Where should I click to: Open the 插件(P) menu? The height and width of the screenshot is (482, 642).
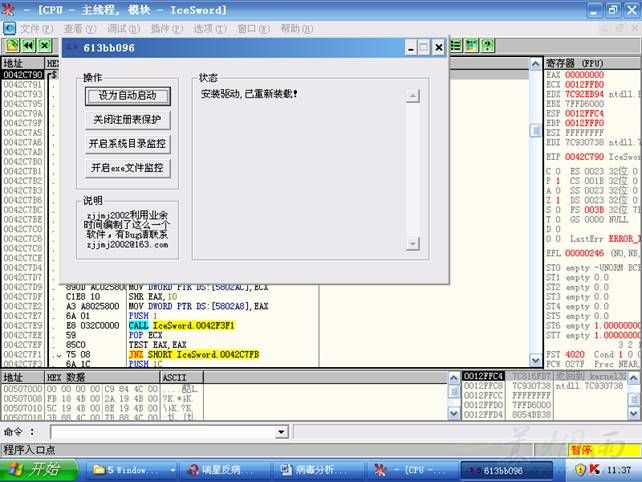(x=167, y=29)
